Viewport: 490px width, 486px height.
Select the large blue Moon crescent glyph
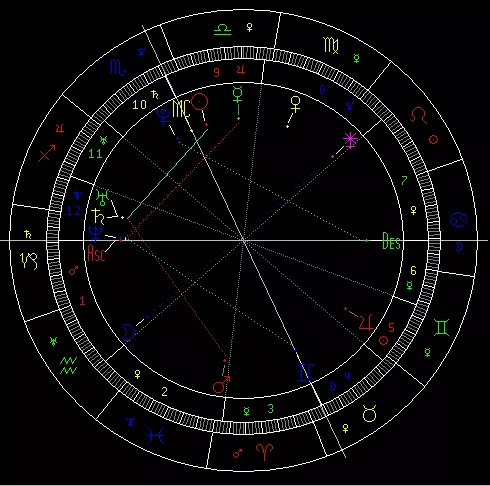(x=129, y=332)
